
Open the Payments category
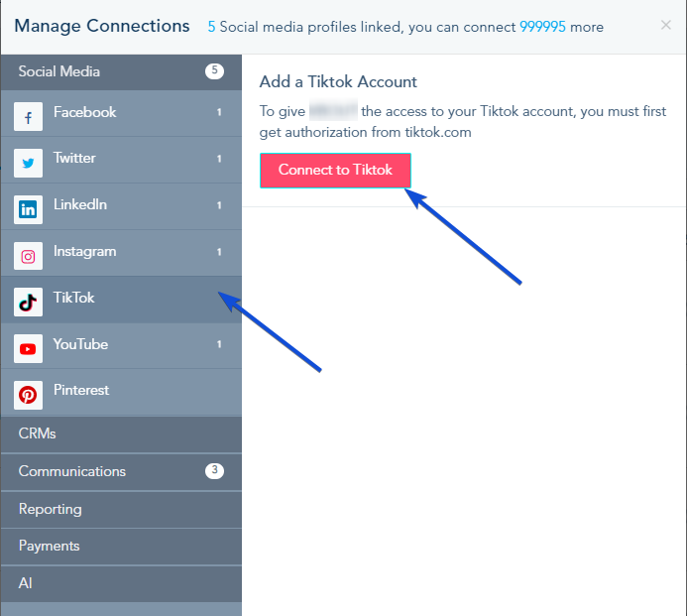pos(121,547)
